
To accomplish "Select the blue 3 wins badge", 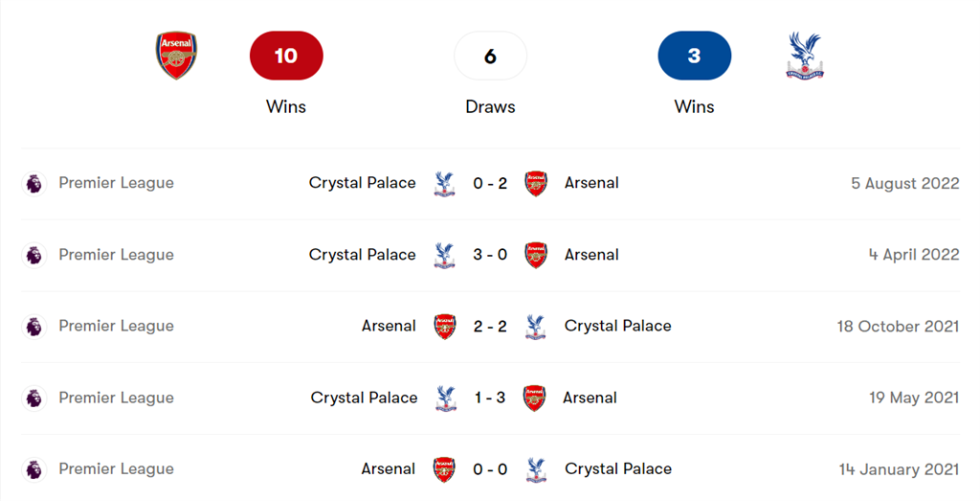I will [694, 56].
